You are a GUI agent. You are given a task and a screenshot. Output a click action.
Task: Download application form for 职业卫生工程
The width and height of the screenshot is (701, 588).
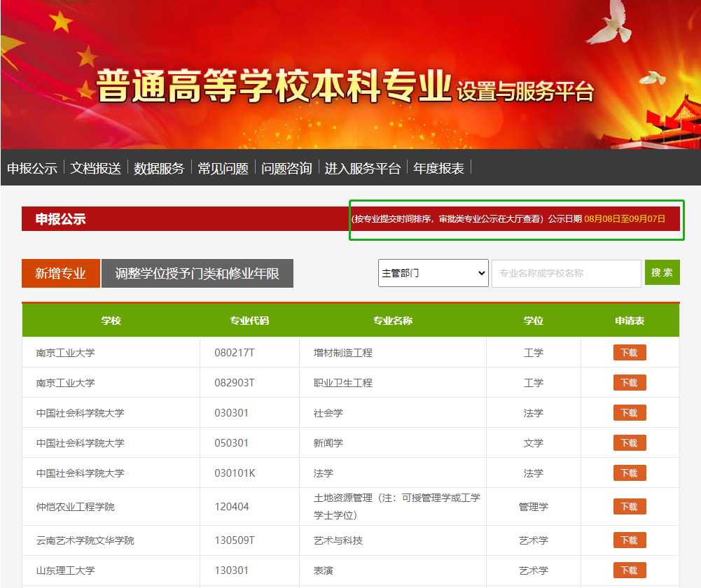click(629, 383)
